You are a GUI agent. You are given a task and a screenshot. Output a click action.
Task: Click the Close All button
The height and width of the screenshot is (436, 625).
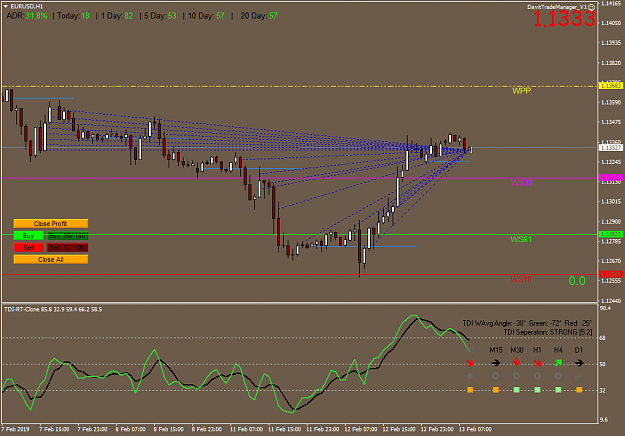pyautogui.click(x=51, y=259)
